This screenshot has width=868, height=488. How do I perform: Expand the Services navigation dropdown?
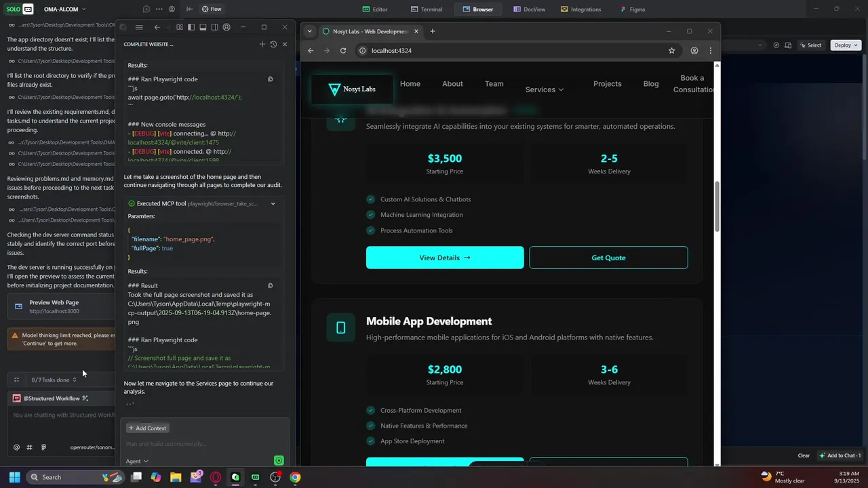point(545,89)
